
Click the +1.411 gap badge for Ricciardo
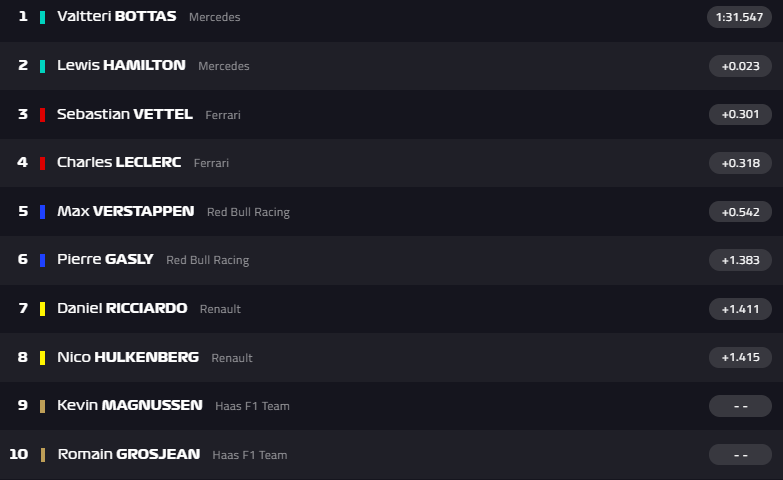pos(740,309)
